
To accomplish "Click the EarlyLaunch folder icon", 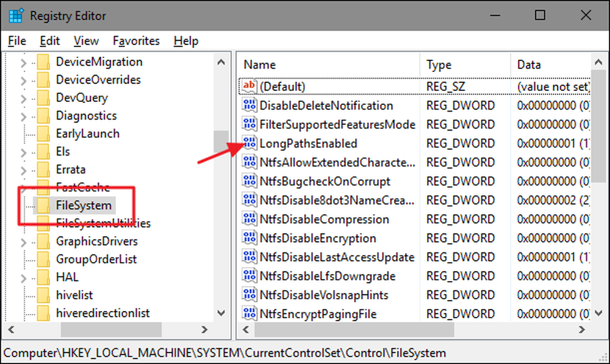I will 43,134.
